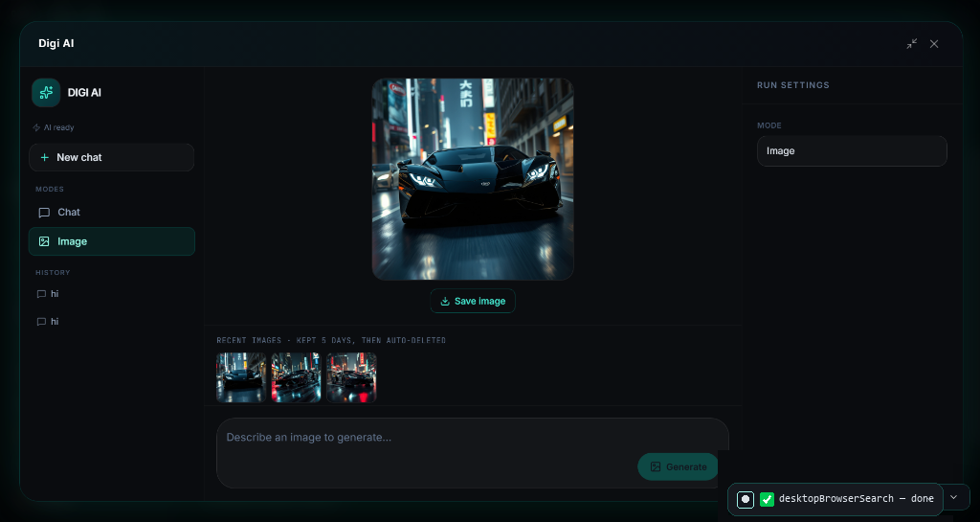Save the generated image
Image resolution: width=980 pixels, height=522 pixels.
tap(473, 301)
